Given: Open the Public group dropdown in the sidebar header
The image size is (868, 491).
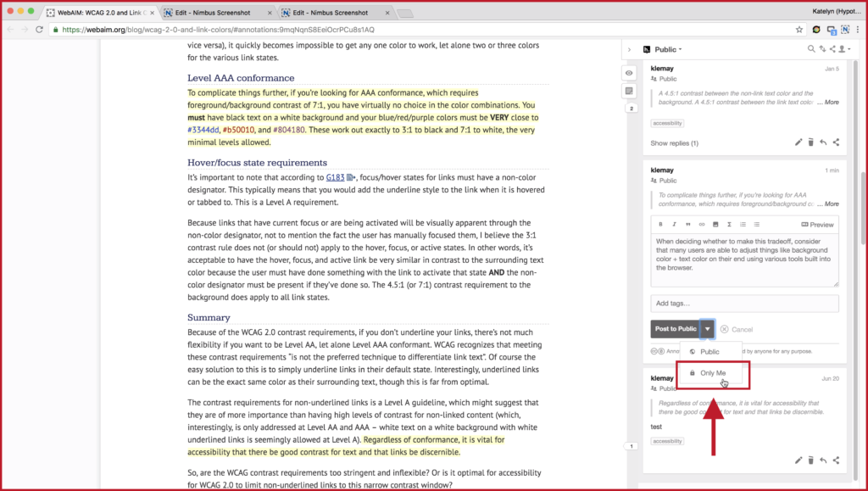Looking at the screenshot, I should [x=668, y=49].
